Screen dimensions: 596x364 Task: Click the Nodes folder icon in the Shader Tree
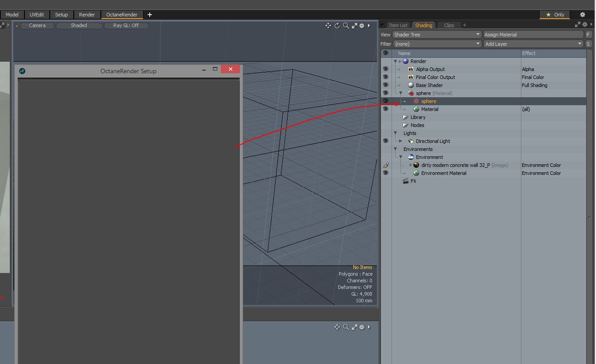click(405, 125)
